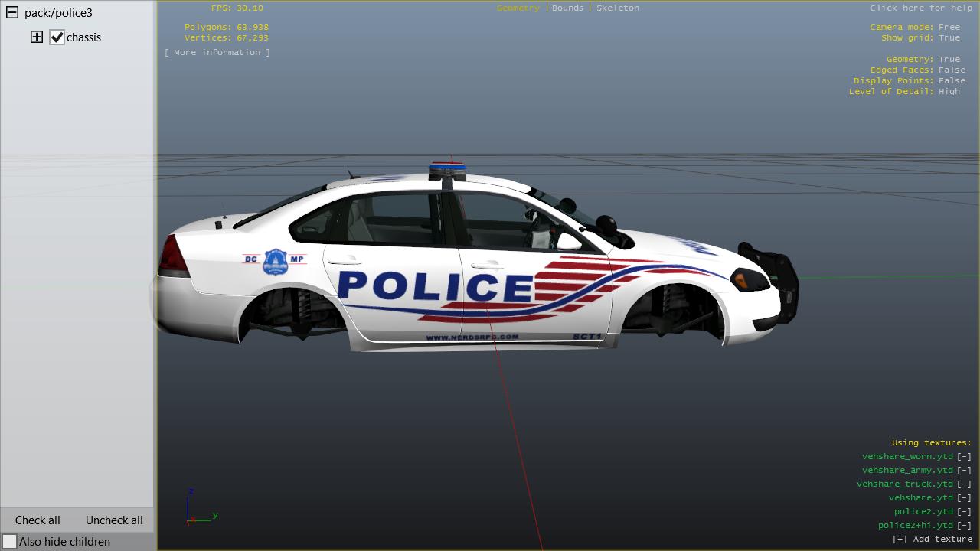Change the Level of Detail High setting
Viewport: 980px width, 551px height.
(x=949, y=92)
